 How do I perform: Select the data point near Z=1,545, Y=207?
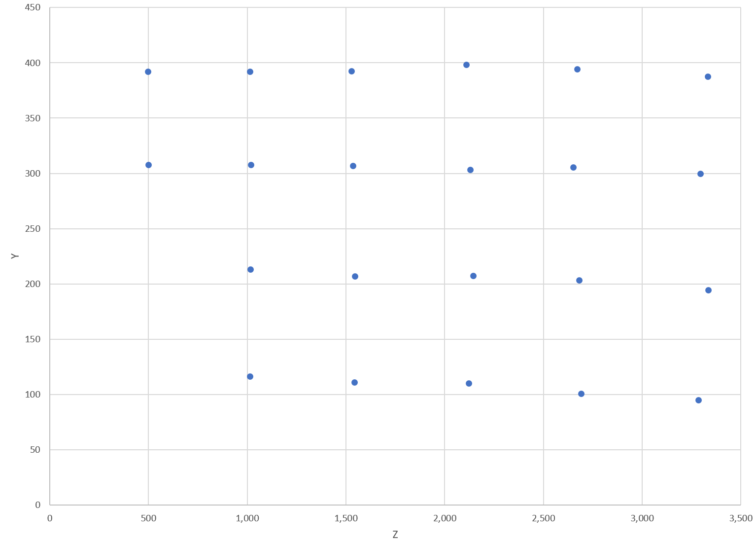[355, 277]
